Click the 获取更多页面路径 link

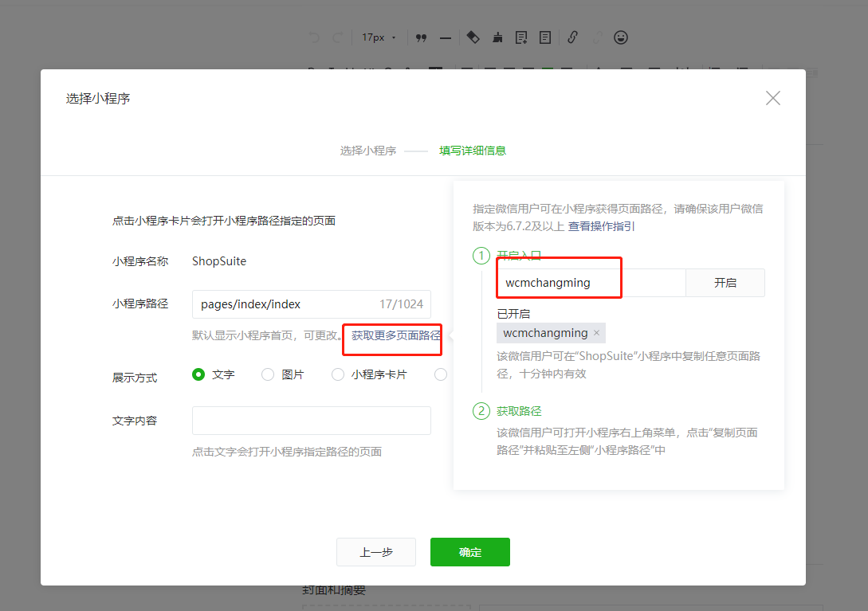pos(396,335)
